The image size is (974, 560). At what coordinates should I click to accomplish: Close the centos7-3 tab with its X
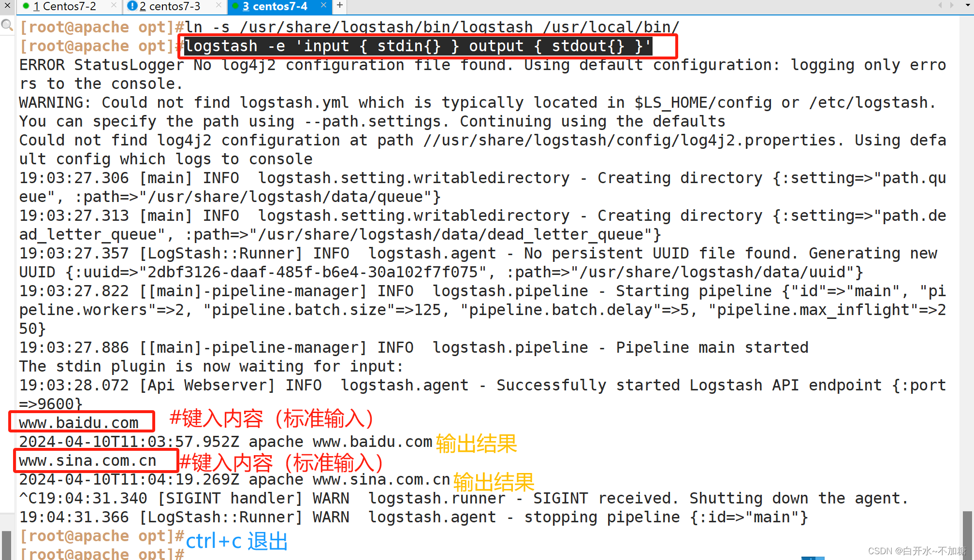click(218, 5)
